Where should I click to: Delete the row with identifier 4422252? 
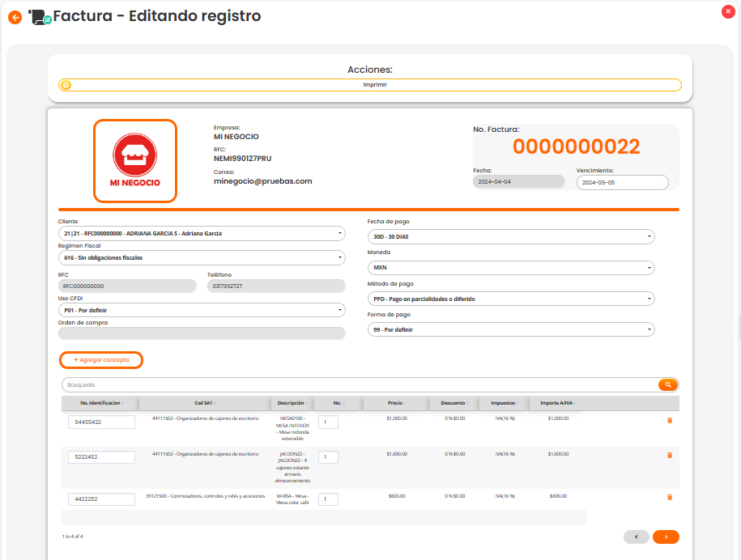point(669,497)
